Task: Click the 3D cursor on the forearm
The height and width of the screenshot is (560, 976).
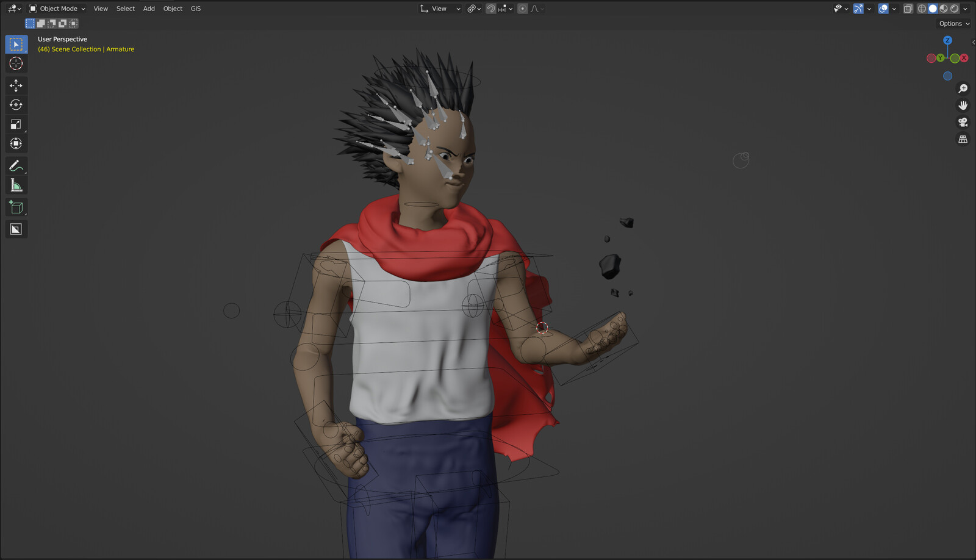Action: tap(542, 328)
